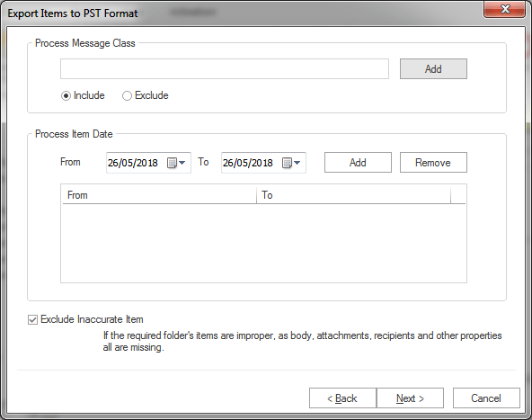
Task: Close the Export Items dialog
Action: (x=504, y=9)
